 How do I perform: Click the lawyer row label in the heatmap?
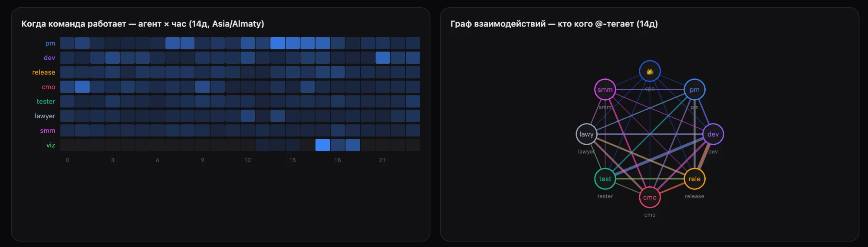45,116
